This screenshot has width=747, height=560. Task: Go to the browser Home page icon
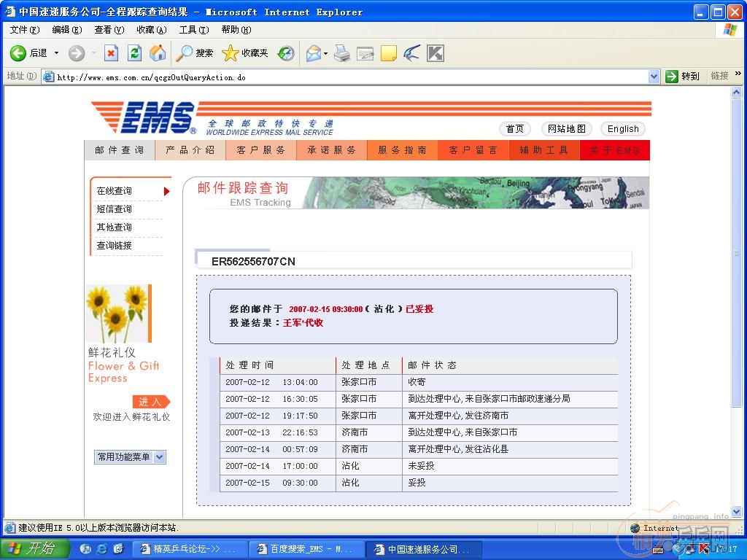(157, 53)
